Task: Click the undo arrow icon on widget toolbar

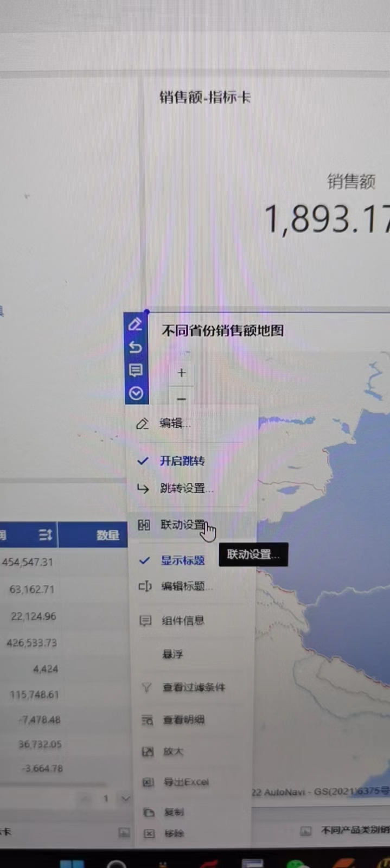Action: [135, 347]
